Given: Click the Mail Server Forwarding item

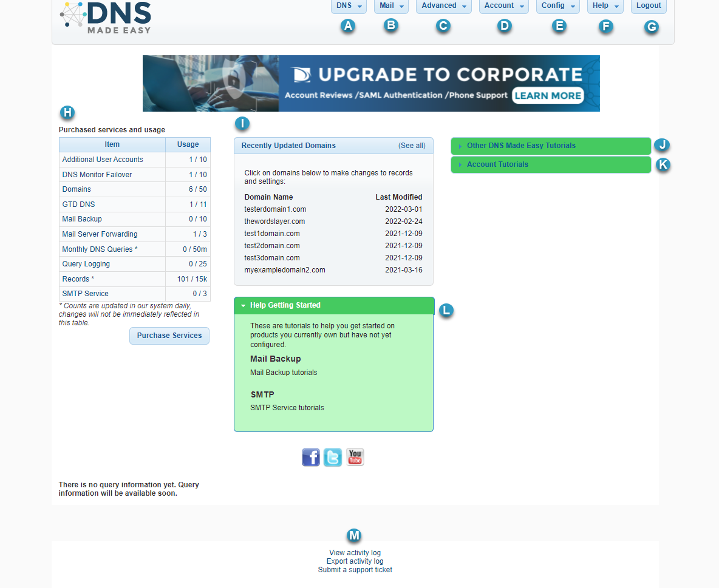Looking at the screenshot, I should click(100, 234).
